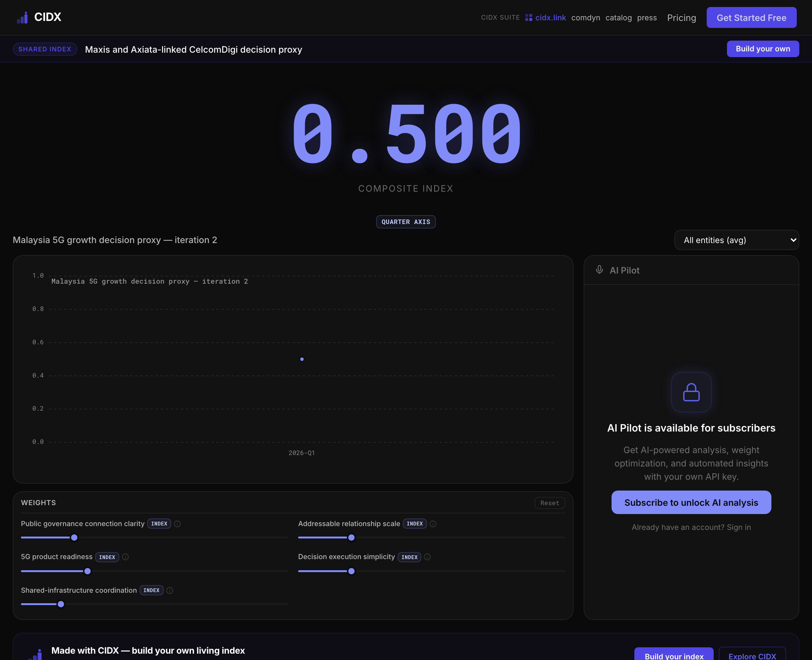Viewport: 812px width, 660px height.
Task: Reset the weights
Action: pos(549,503)
